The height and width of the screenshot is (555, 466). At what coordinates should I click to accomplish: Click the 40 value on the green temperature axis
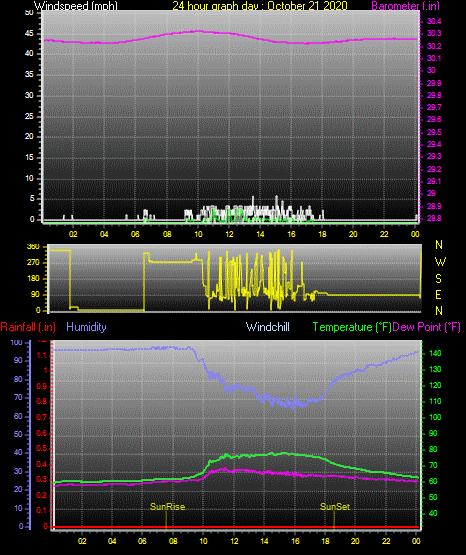point(433,513)
